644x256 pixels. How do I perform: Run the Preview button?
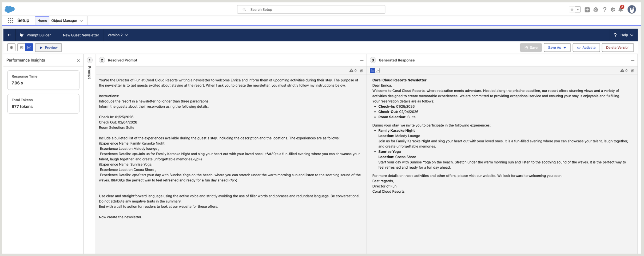click(x=48, y=48)
